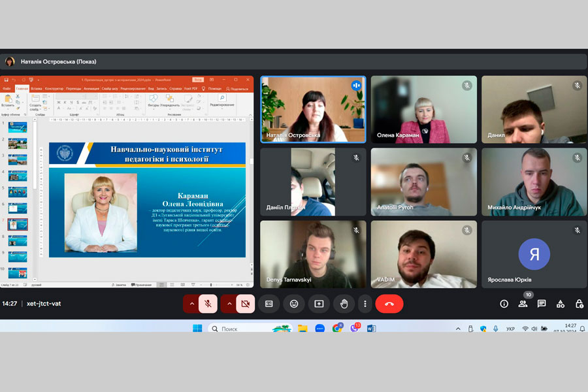Open the participants list showing 10
588x392 pixels.
coord(523,304)
